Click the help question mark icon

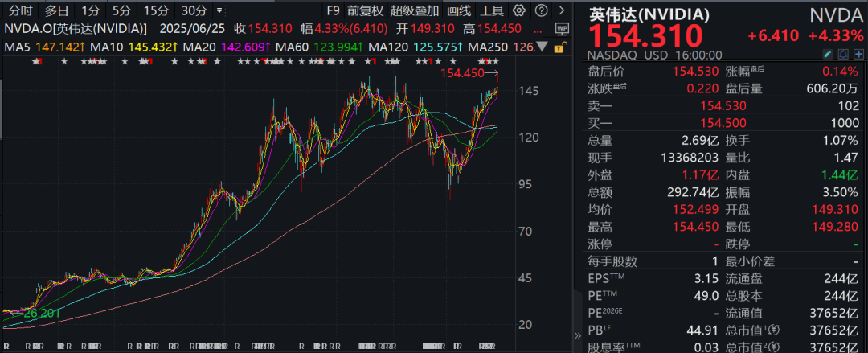tap(542, 10)
